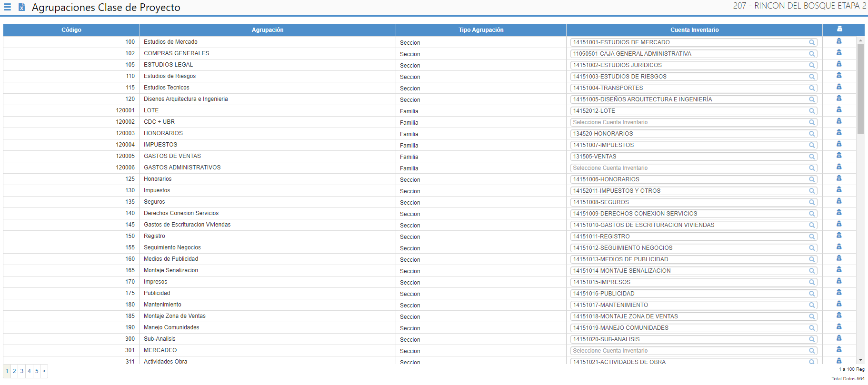
Task: Click the vertical scrollbar thumb
Action: pyautogui.click(x=860, y=89)
